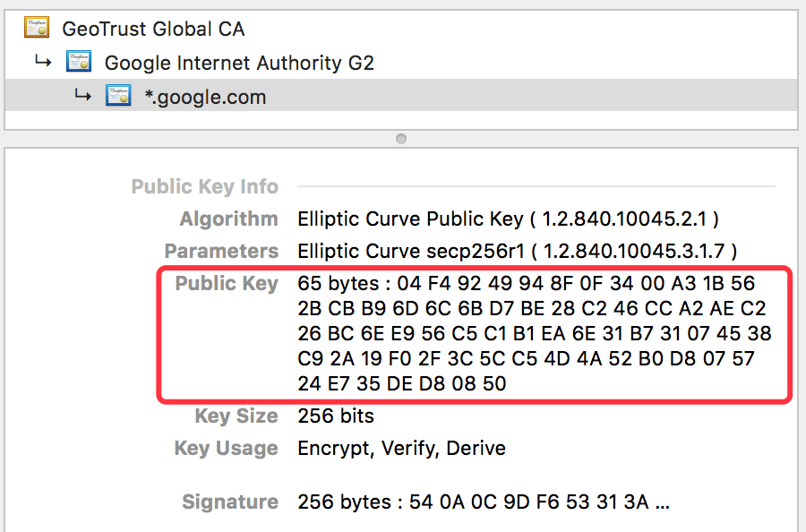Screen dimensions: 806x532
Task: Click the arrow before the *.google.com icon
Action: (x=83, y=95)
